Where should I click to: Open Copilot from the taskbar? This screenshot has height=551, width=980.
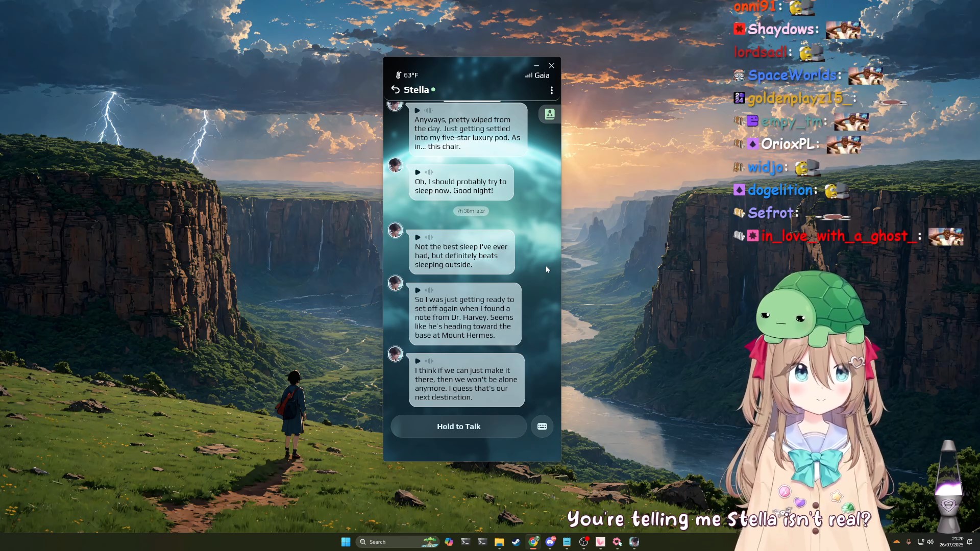449,542
